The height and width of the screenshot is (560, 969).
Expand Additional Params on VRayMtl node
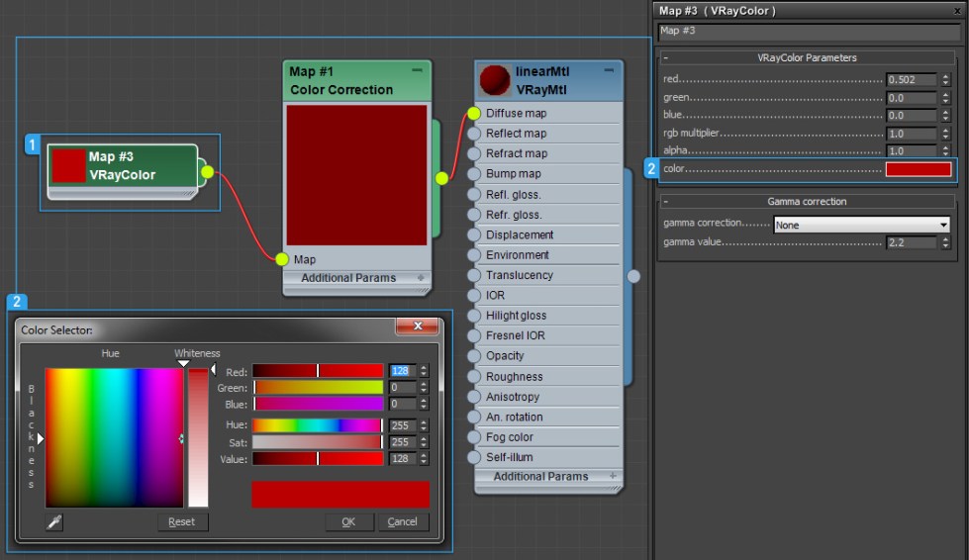(613, 476)
